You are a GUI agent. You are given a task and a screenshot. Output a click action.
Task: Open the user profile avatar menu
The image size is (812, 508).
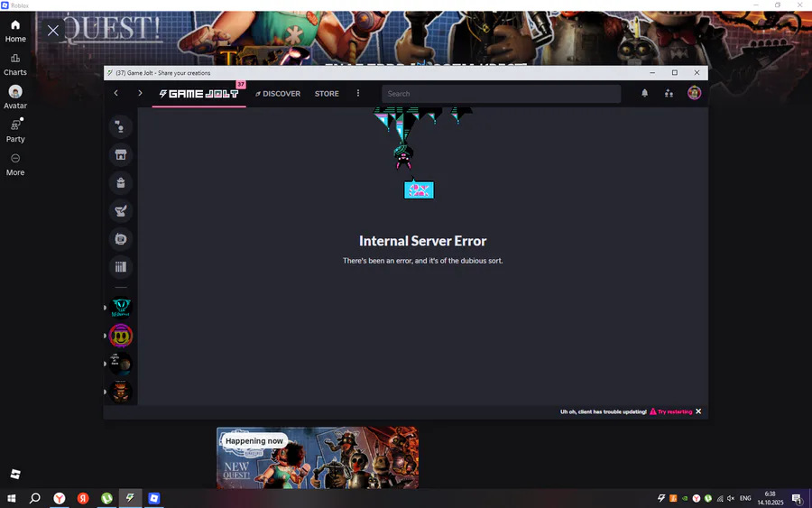(x=694, y=93)
